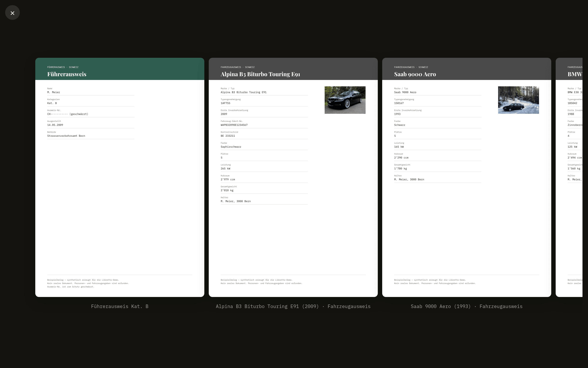Close the document lightbox viewer
This screenshot has height=368, width=588.
12,13
